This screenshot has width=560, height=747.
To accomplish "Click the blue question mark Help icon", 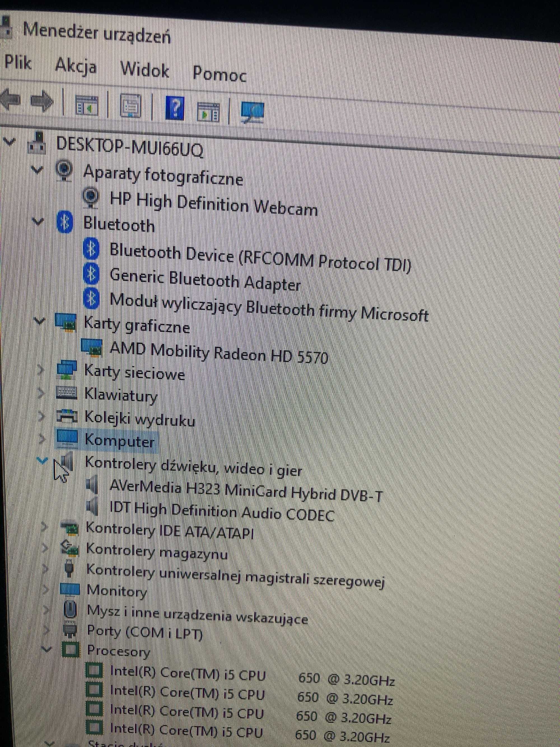I will tap(174, 108).
